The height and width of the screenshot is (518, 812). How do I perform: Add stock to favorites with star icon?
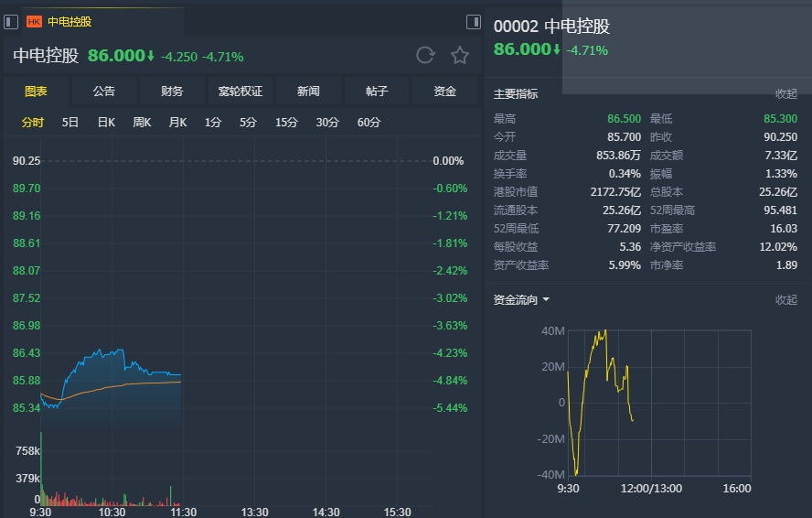click(x=459, y=55)
